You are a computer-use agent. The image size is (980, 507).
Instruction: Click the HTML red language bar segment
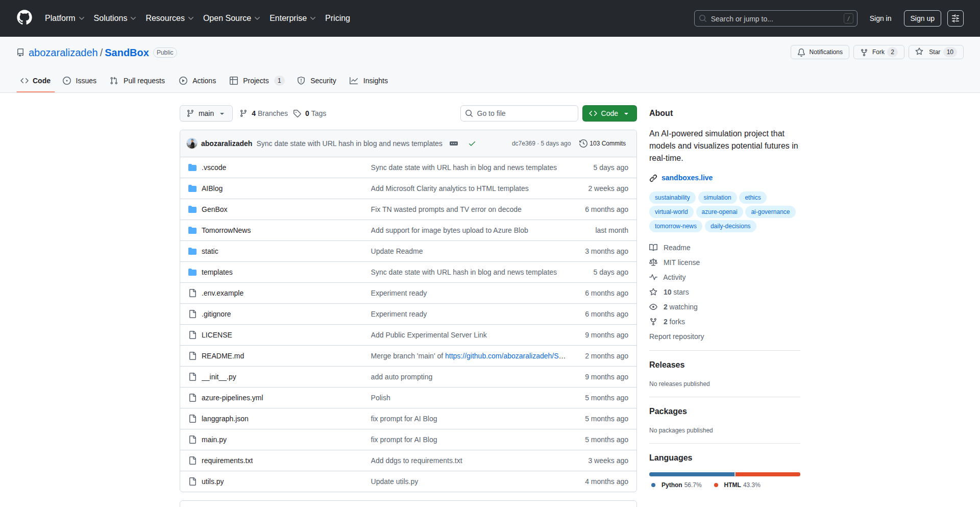(x=768, y=474)
